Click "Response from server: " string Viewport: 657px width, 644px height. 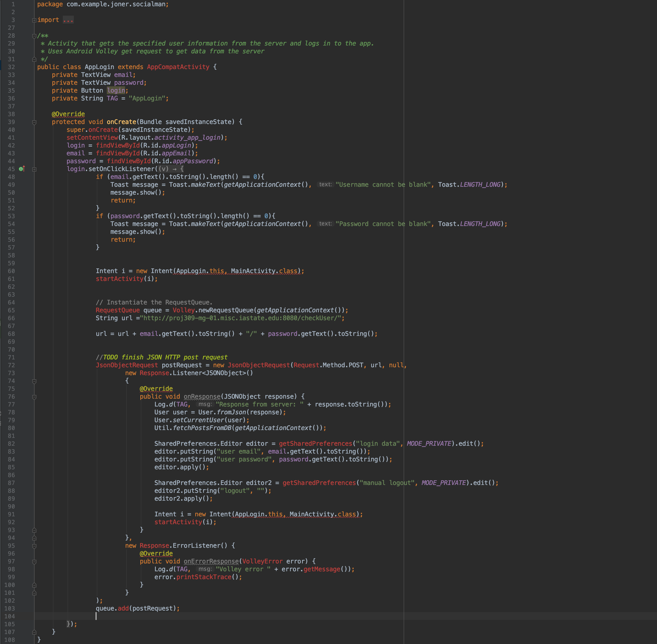click(x=259, y=405)
